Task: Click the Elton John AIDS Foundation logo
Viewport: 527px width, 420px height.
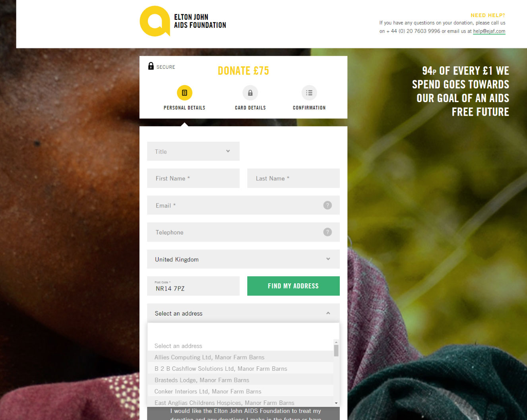Action: [x=183, y=21]
